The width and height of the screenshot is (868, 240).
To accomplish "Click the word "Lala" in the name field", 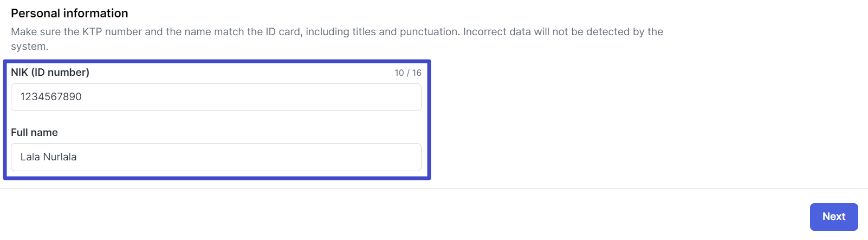I will [30, 157].
